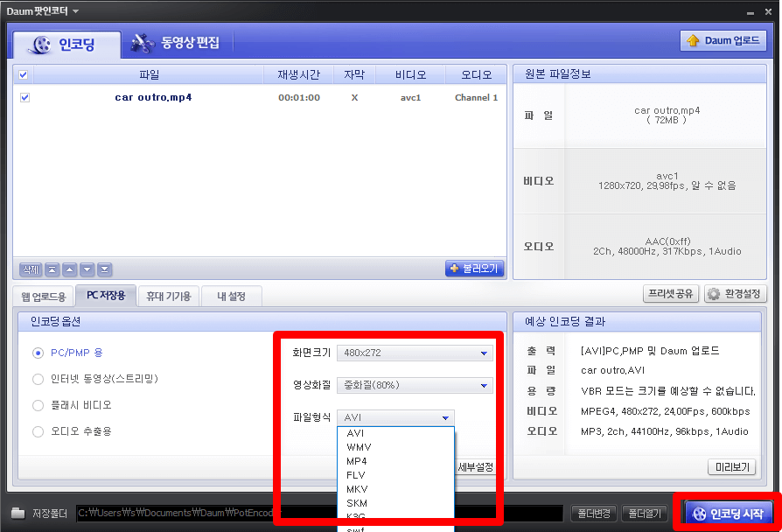Click the 저장폴더 folder icon
This screenshot has height=532, width=782.
tap(18, 513)
